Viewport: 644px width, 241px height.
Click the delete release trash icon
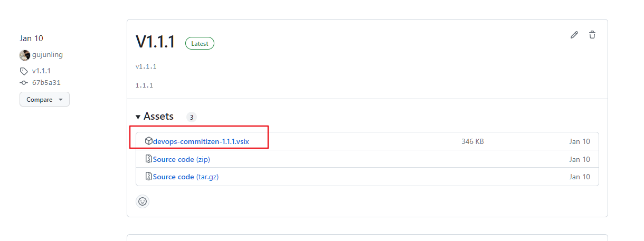click(592, 35)
